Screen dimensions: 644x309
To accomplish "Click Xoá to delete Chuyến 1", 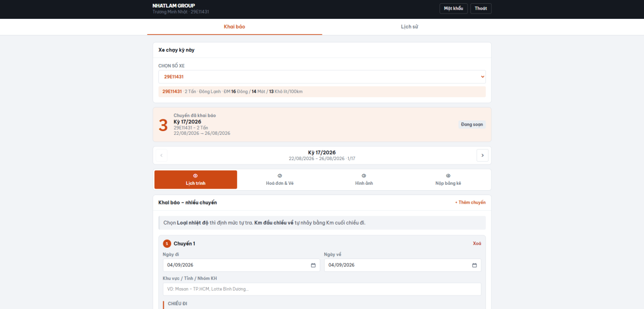I will 477,243.
